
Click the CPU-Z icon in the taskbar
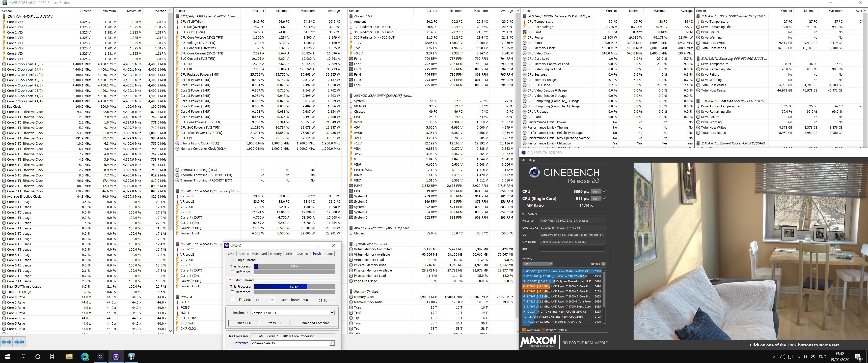pyautogui.click(x=116, y=357)
